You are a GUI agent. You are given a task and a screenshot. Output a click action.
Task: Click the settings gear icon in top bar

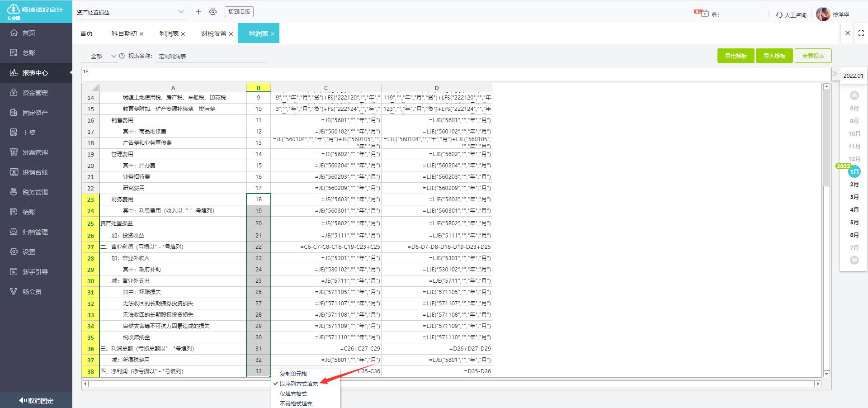point(213,12)
